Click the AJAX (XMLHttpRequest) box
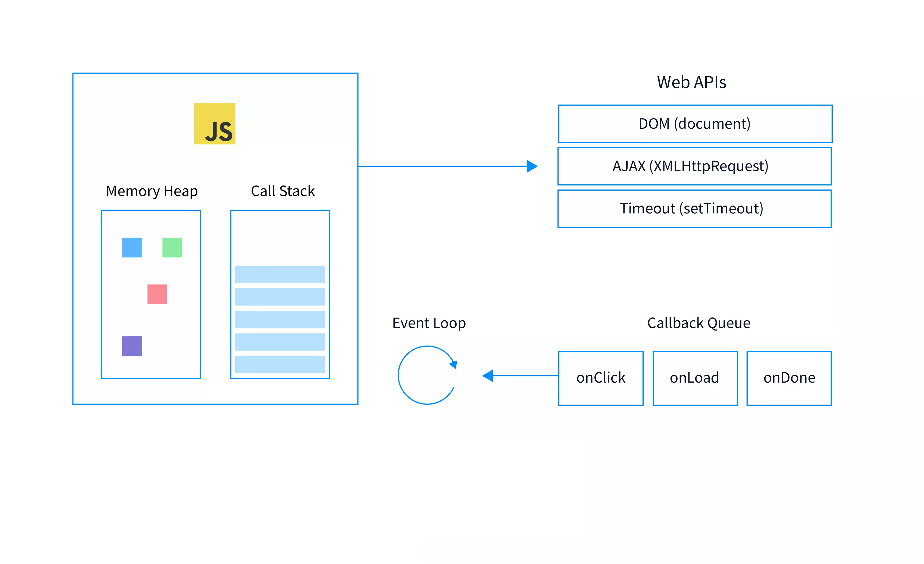The image size is (924, 564). (x=694, y=166)
